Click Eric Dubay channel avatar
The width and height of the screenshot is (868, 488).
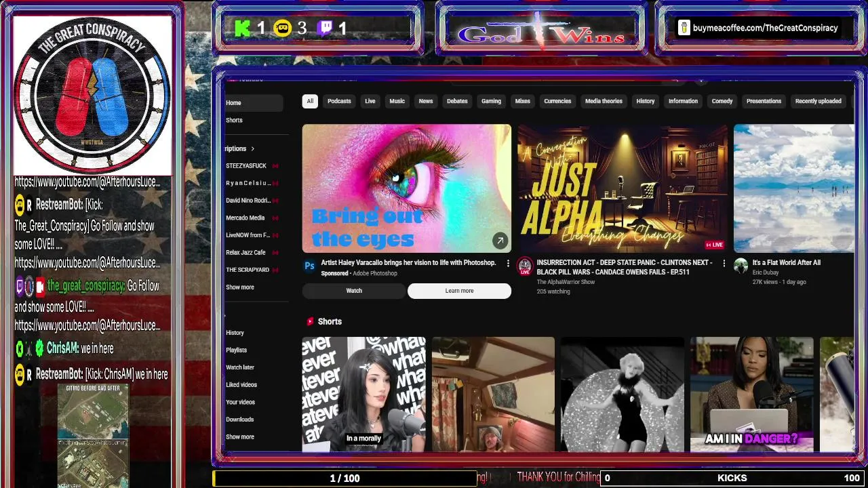point(741,266)
